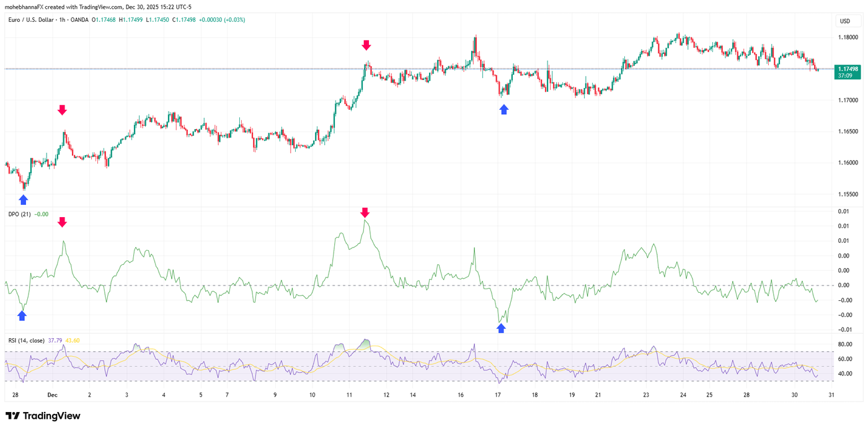This screenshot has height=430, width=868.
Task: Click the blue buy arrow near the December 17 dip
Action: pos(503,109)
